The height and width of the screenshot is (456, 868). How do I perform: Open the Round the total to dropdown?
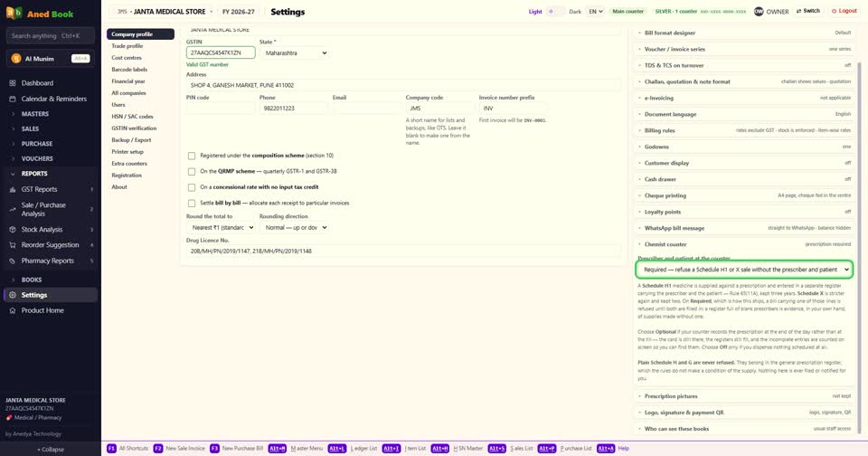pyautogui.click(x=221, y=228)
